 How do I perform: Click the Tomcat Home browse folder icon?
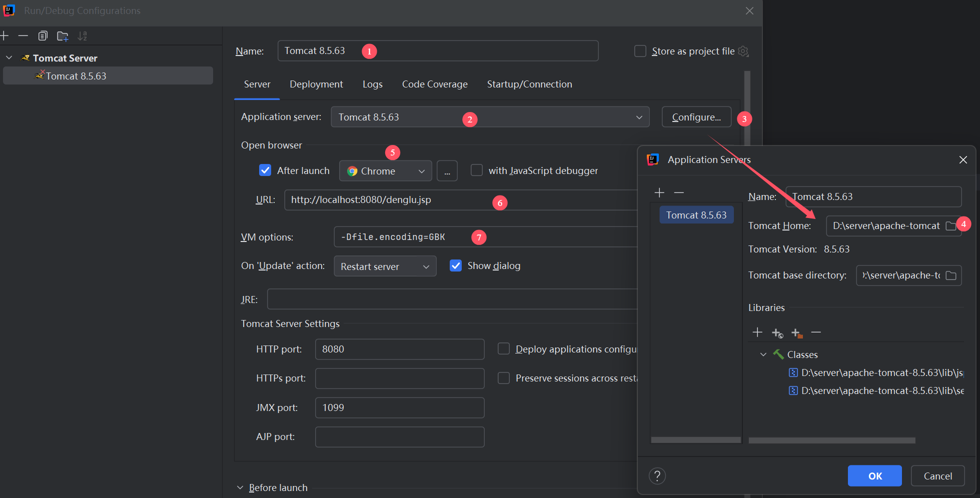coord(950,226)
